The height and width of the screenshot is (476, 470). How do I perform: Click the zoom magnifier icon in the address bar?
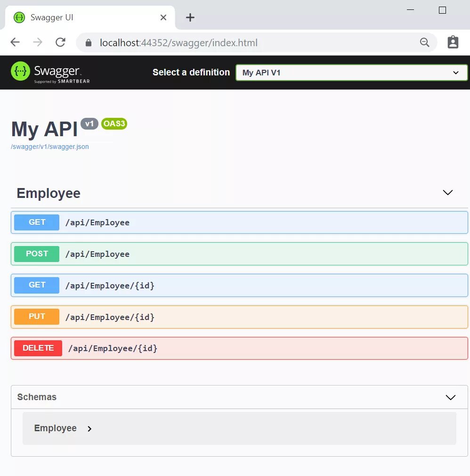click(425, 42)
